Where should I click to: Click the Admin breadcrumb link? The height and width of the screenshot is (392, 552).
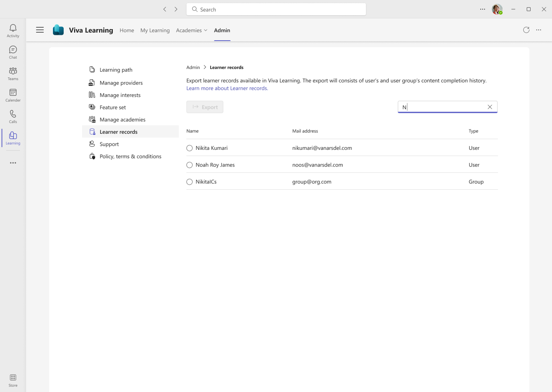(x=193, y=67)
